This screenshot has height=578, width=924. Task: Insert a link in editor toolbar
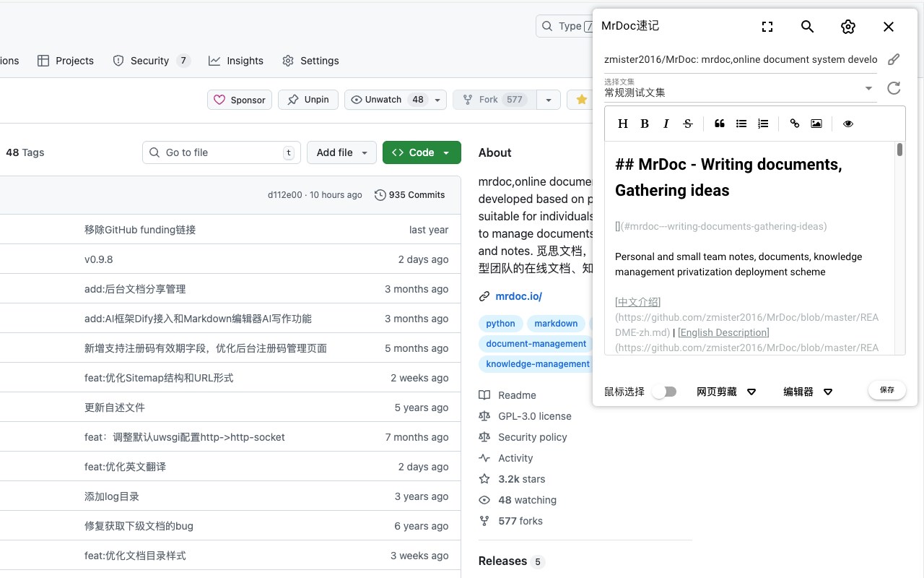[795, 124]
